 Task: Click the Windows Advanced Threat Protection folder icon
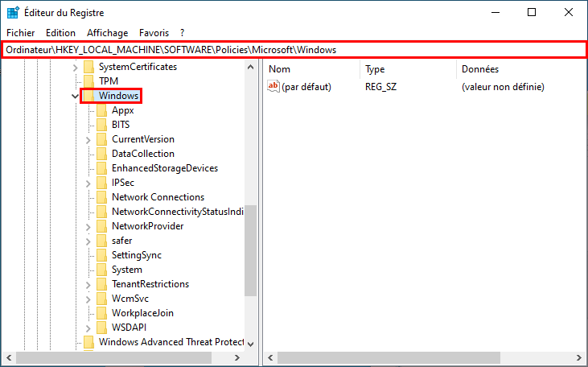88,342
